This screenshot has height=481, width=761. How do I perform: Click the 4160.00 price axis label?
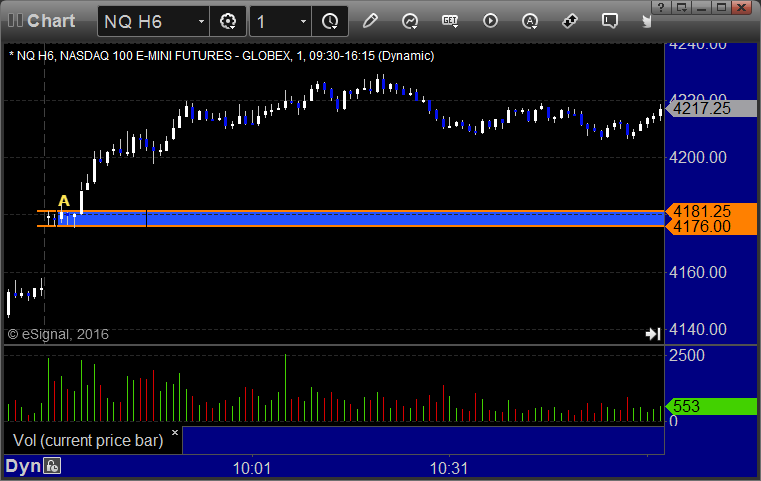(697, 272)
